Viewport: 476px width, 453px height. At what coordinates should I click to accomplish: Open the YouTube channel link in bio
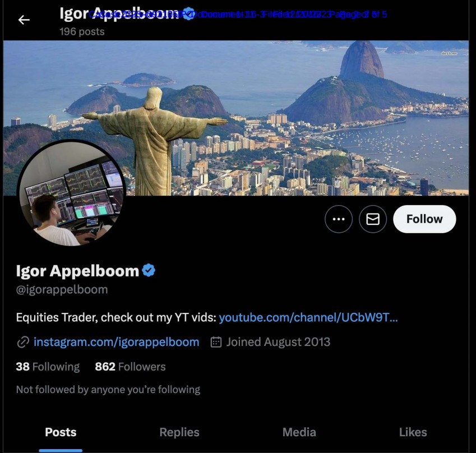click(x=308, y=317)
